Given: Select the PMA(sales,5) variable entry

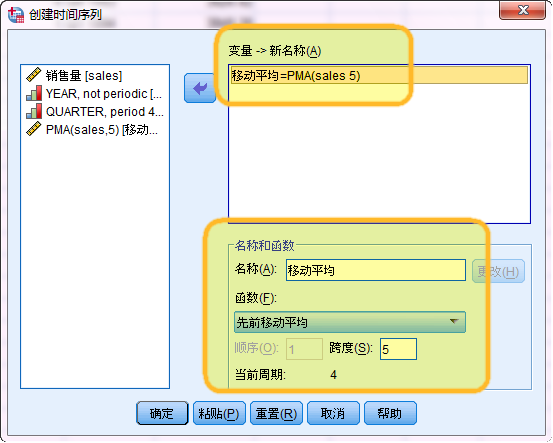Looking at the screenshot, I should click(x=102, y=129).
